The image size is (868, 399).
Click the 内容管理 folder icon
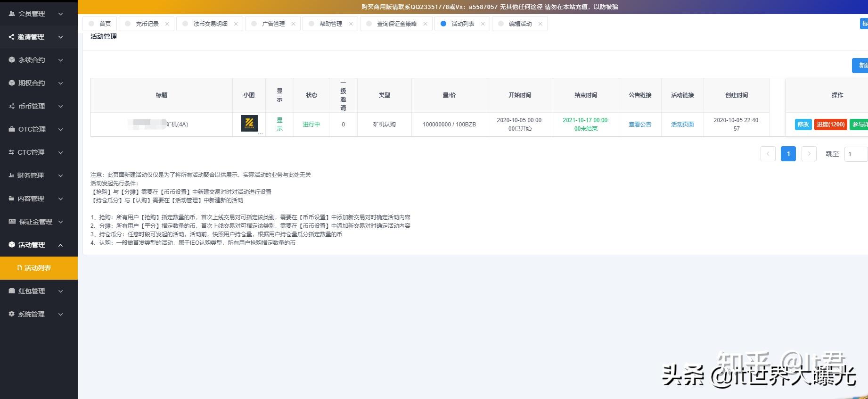tap(12, 199)
